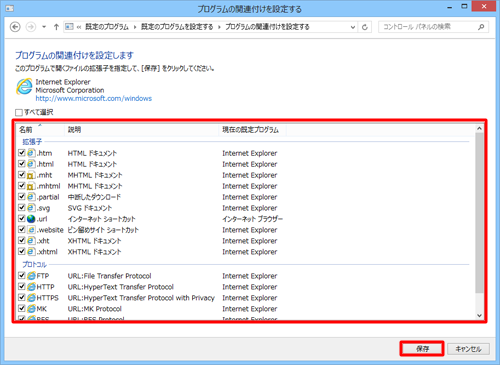Sort by 現在の既定プログラム column header
The height and width of the screenshot is (365, 500).
[x=252, y=130]
